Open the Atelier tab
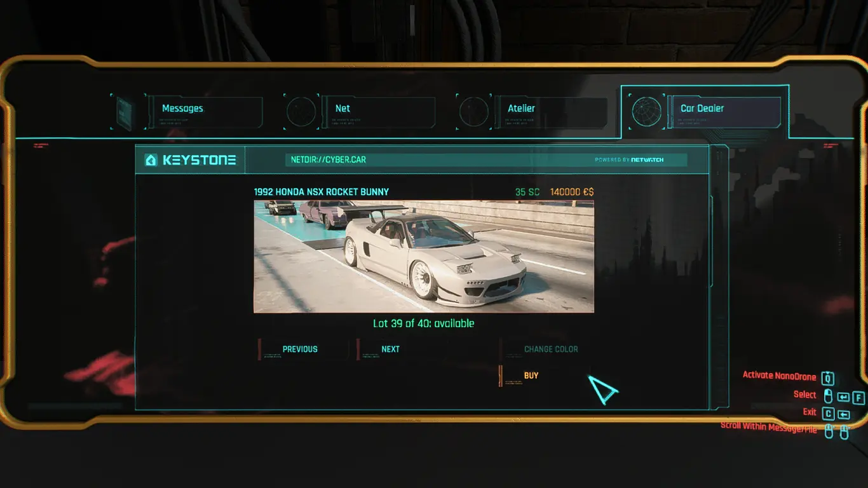Screen dimensions: 868x488 coord(552,112)
